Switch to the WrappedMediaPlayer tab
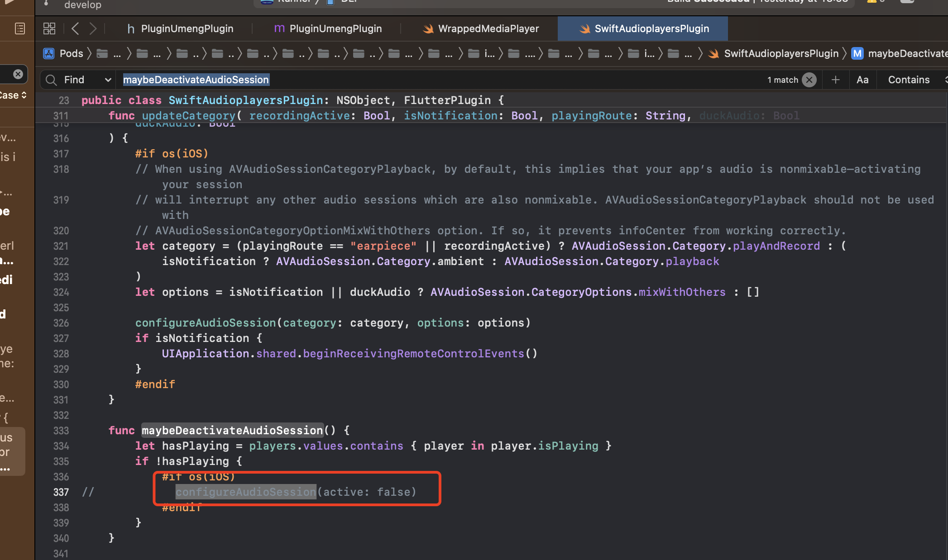The height and width of the screenshot is (560, 948). (x=488, y=28)
